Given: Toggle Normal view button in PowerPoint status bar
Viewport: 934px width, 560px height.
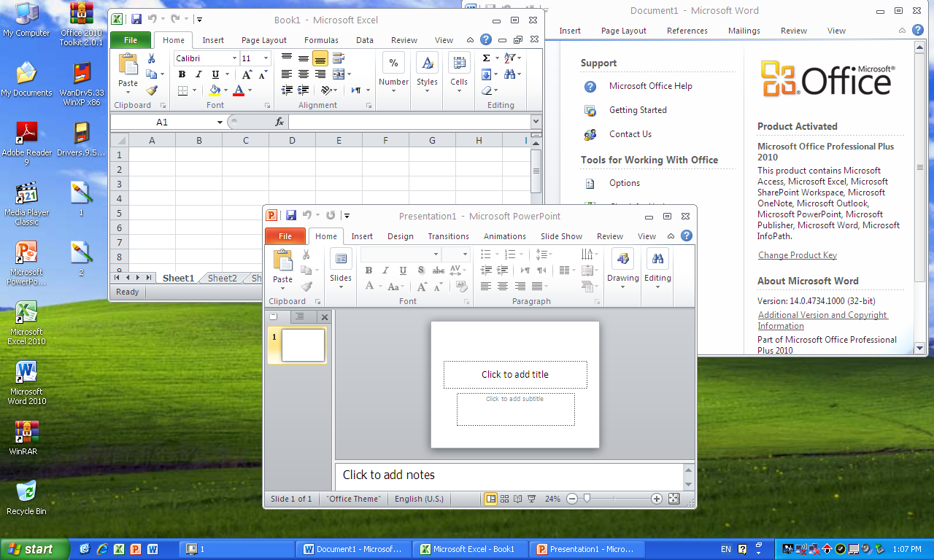Looking at the screenshot, I should (x=490, y=499).
